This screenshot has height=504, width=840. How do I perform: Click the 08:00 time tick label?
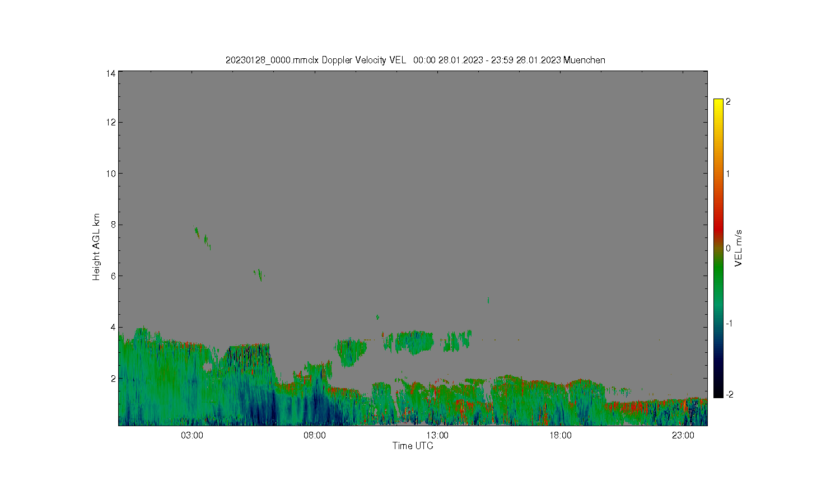click(315, 435)
